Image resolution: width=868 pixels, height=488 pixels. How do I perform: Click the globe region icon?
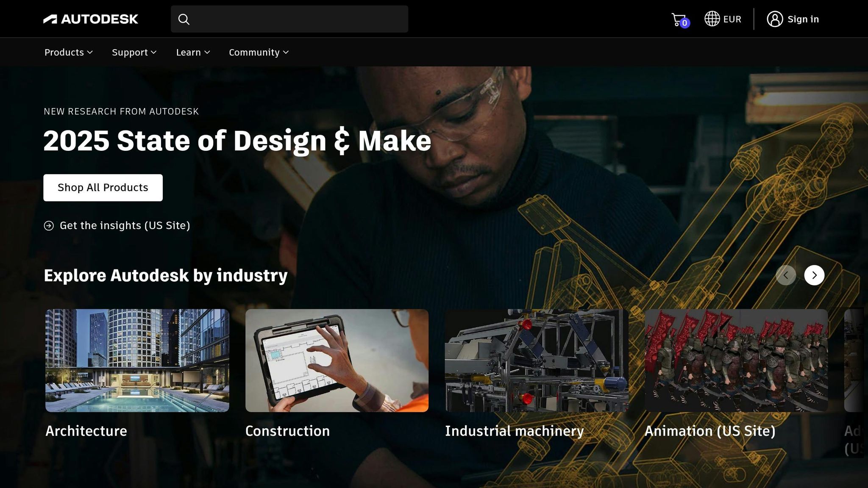point(712,19)
